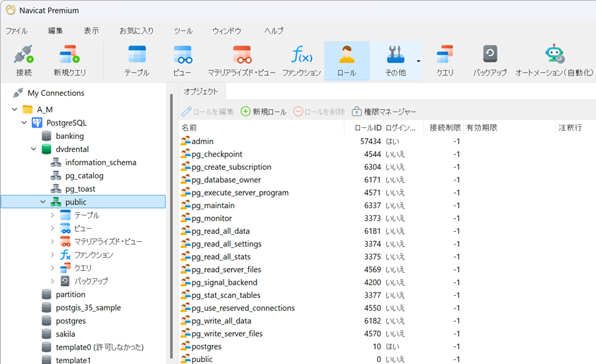Collapse the public schema node

tap(43, 202)
